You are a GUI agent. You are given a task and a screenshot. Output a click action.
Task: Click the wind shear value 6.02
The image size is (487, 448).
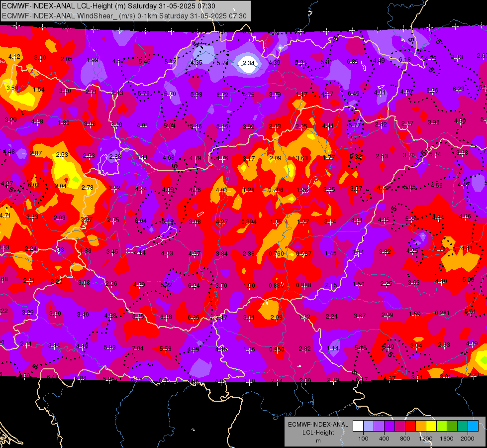[33, 185]
